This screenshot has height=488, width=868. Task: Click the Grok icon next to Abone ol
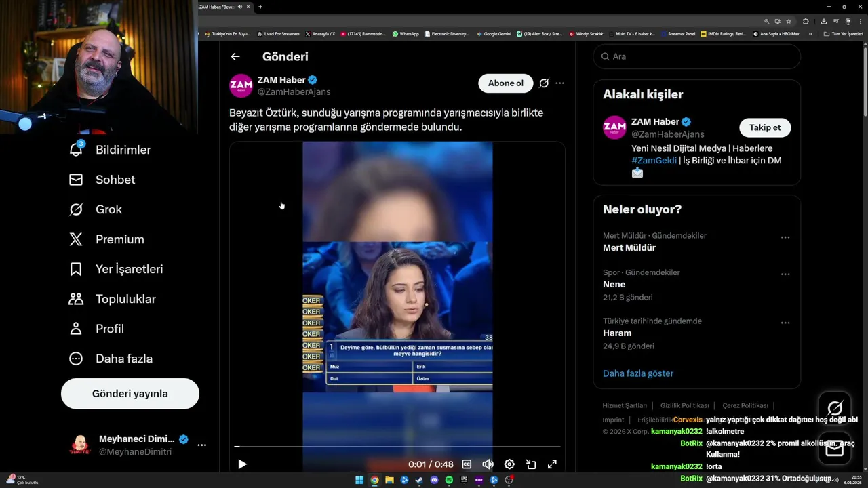[x=544, y=83]
